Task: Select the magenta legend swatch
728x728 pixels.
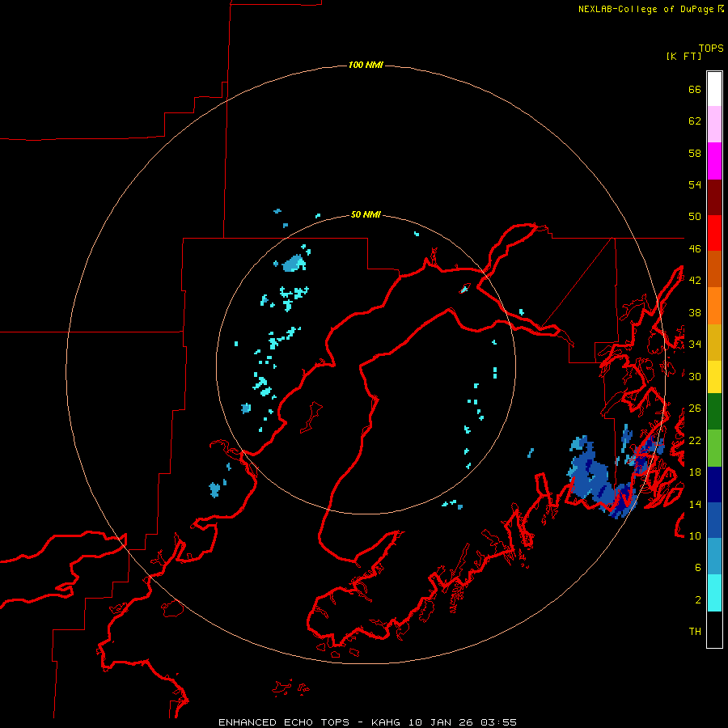Action: 714,161
